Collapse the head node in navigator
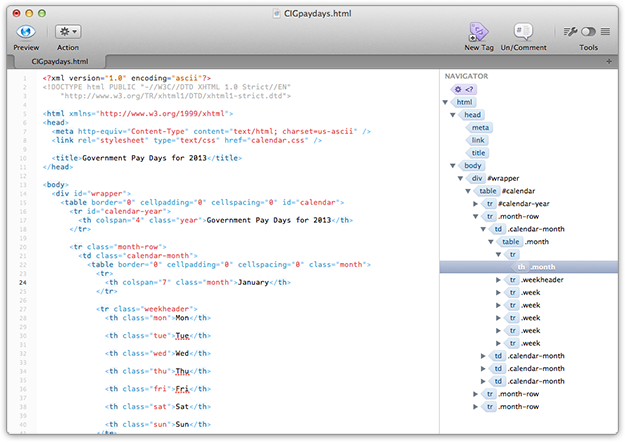 click(x=453, y=115)
